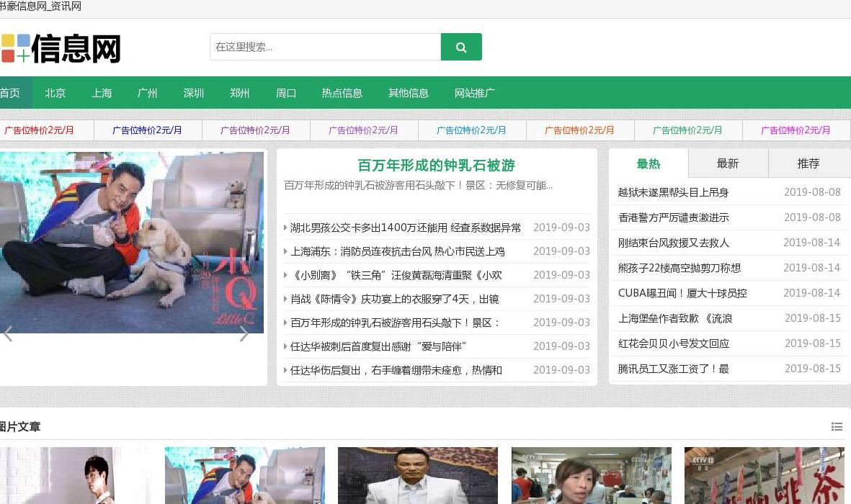Screen dimensions: 851x504
Task: Click the 在这里搜索 search input field
Action: pyautogui.click(x=324, y=46)
